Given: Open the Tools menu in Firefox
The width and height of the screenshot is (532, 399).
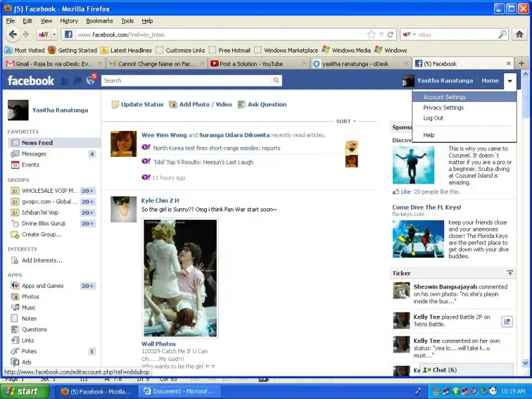Looking at the screenshot, I should (127, 21).
